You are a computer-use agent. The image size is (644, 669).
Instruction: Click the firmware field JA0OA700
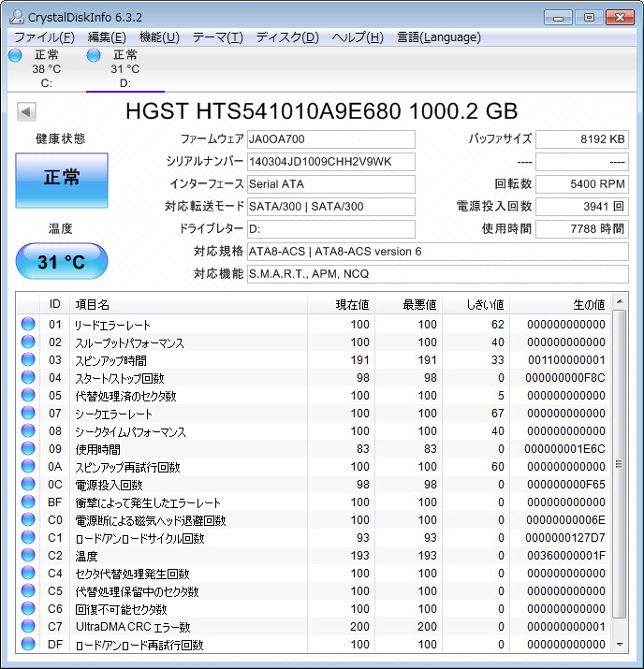pos(331,139)
